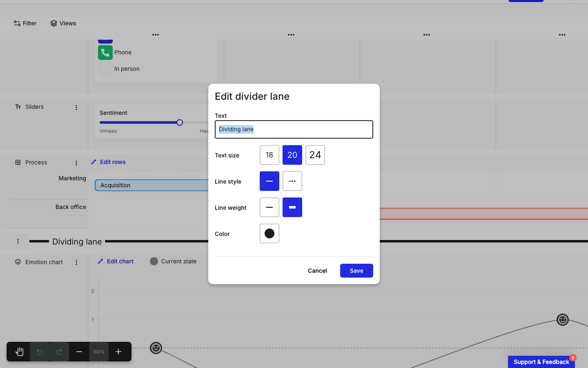Image resolution: width=588 pixels, height=368 pixels.
Task: Select the green Phone channel icon
Action: (105, 52)
